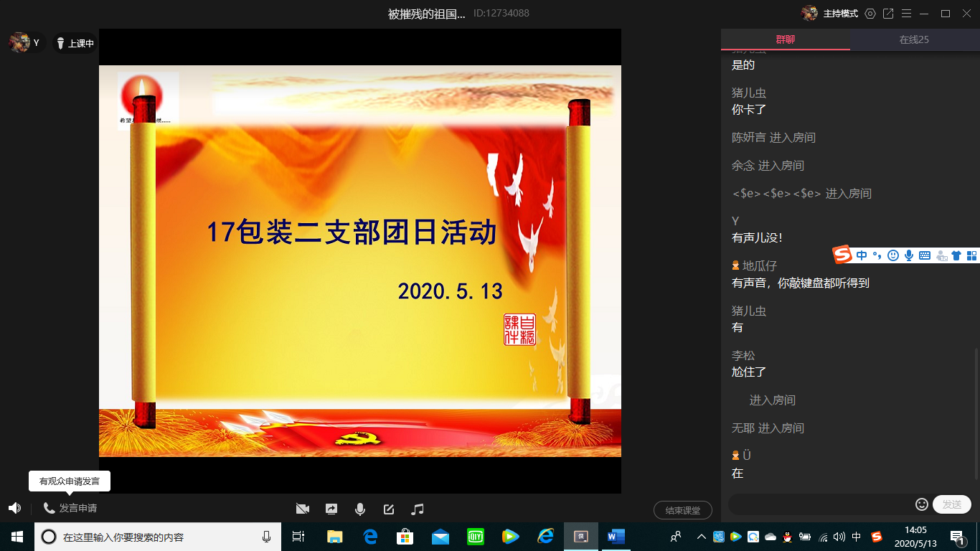The width and height of the screenshot is (980, 551).
Task: Toggle the camera off icon in bottom toolbar
Action: (x=303, y=509)
